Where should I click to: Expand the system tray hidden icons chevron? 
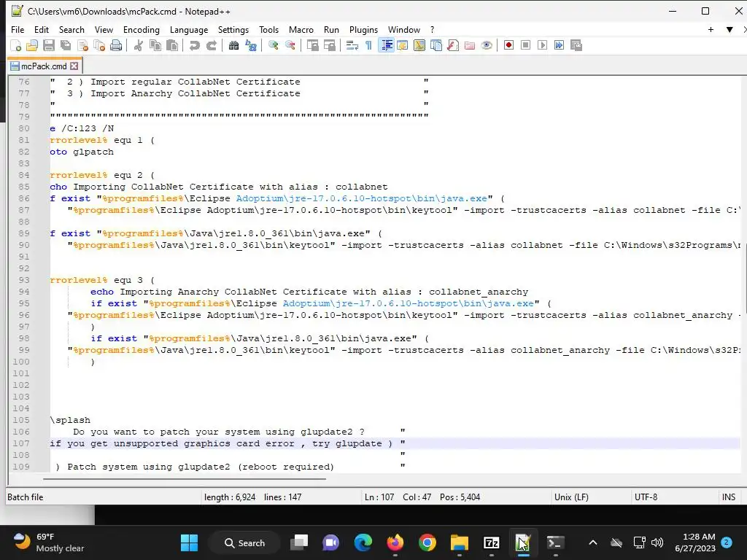click(592, 542)
